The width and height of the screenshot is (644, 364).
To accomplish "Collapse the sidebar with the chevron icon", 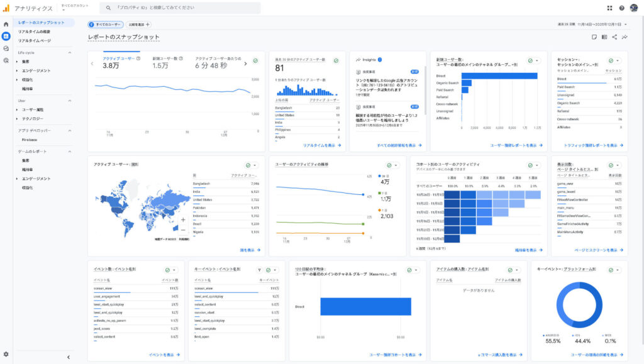I will 68,356.
